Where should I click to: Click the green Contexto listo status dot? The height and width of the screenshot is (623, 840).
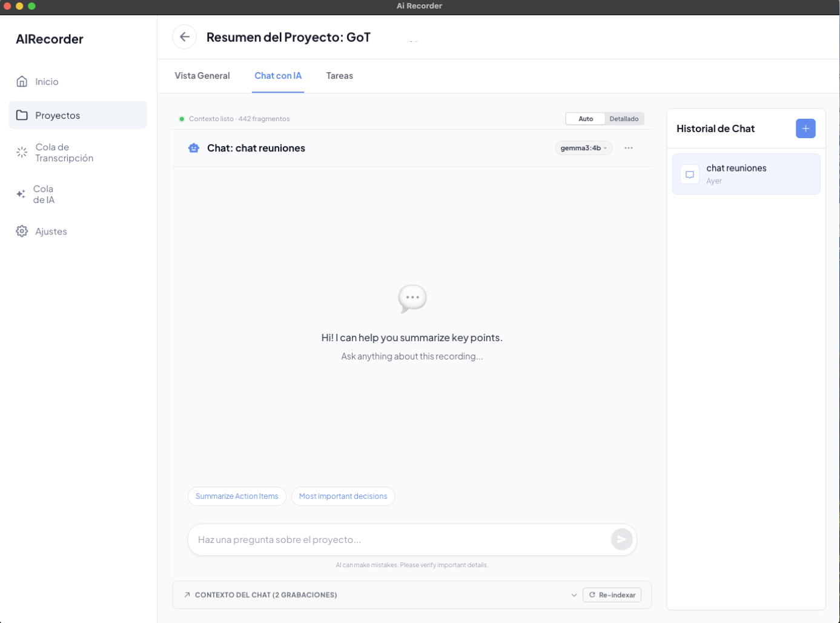pos(182,119)
